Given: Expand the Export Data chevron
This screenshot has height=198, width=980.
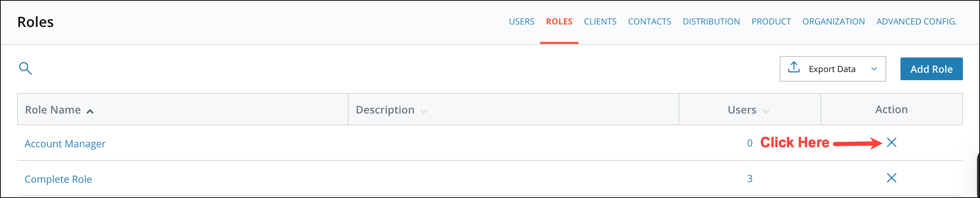Looking at the screenshot, I should [874, 69].
